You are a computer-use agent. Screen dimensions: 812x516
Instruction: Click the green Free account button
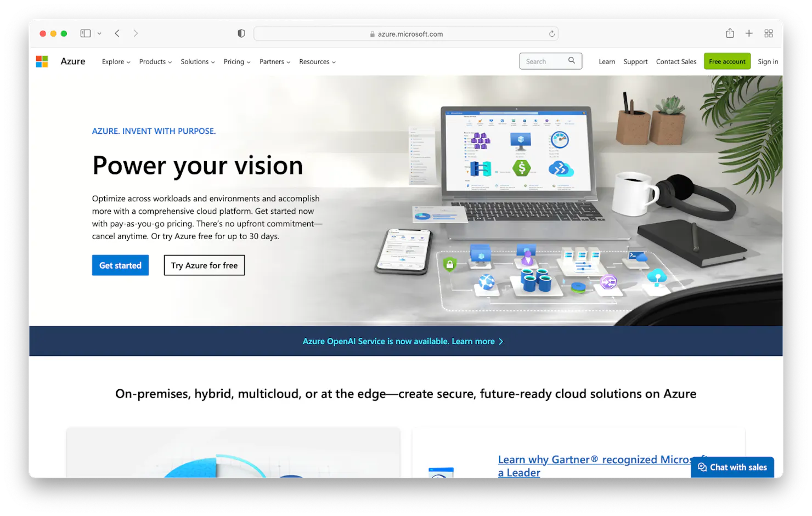pyautogui.click(x=727, y=61)
